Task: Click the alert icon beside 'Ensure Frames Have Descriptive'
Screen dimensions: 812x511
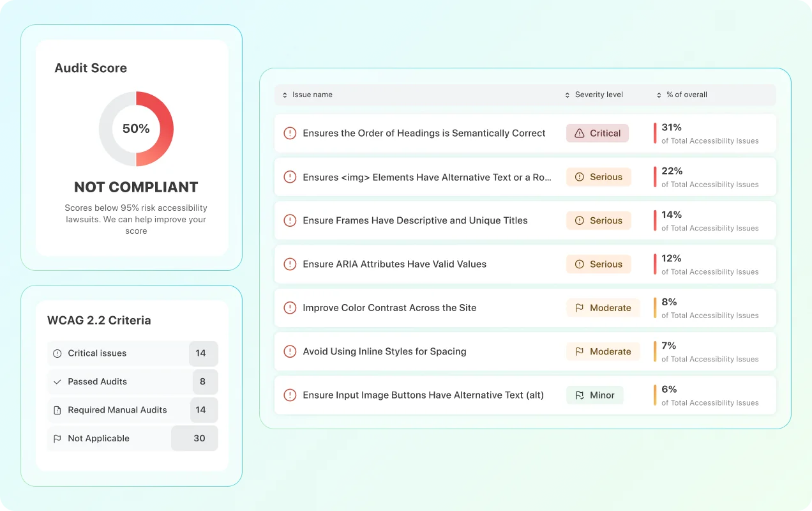Action: coord(290,220)
